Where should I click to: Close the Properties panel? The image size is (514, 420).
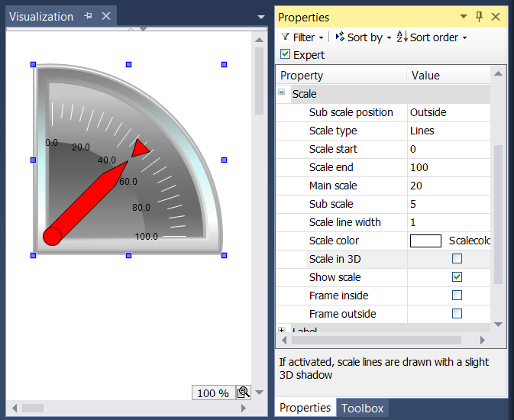(496, 16)
